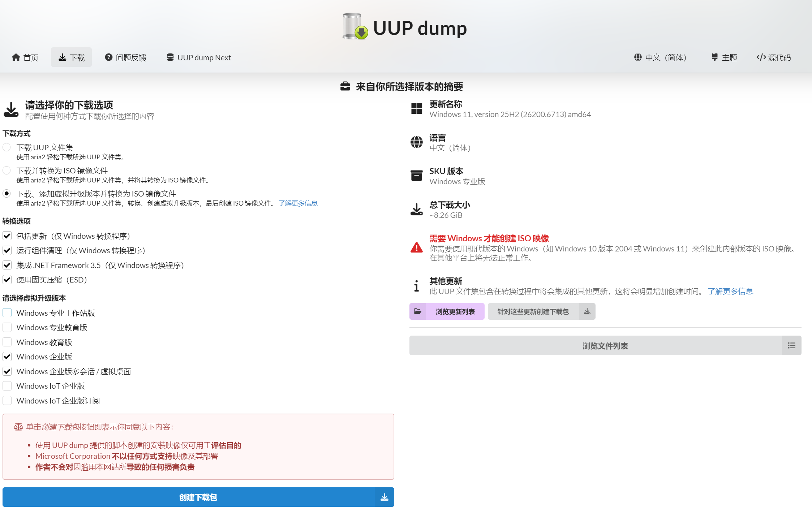Check Windows 专业工作站版 edition
This screenshot has height=509, width=812.
click(7, 313)
